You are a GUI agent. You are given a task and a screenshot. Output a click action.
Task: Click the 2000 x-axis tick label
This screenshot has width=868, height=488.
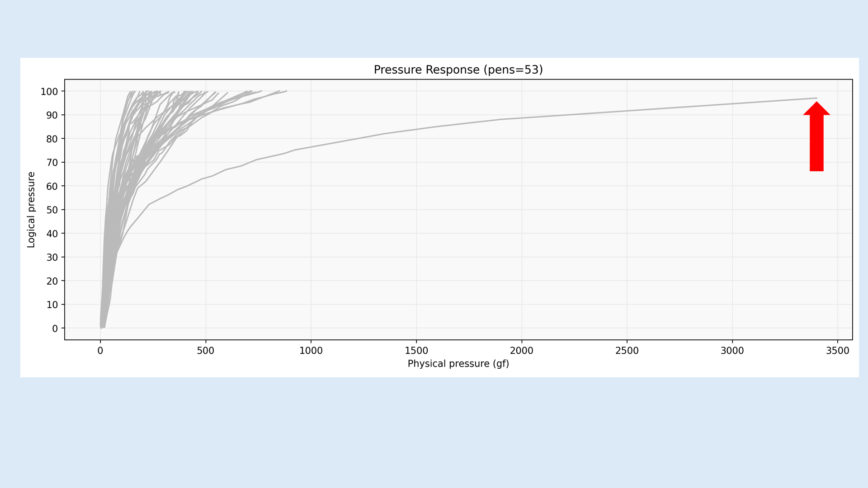click(x=521, y=351)
